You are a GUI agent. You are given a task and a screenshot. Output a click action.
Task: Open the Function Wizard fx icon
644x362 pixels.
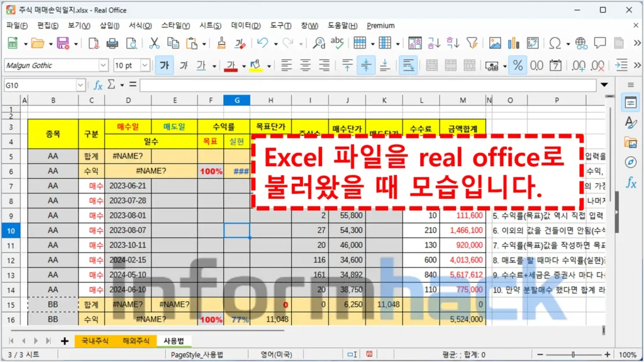pyautogui.click(x=97, y=85)
